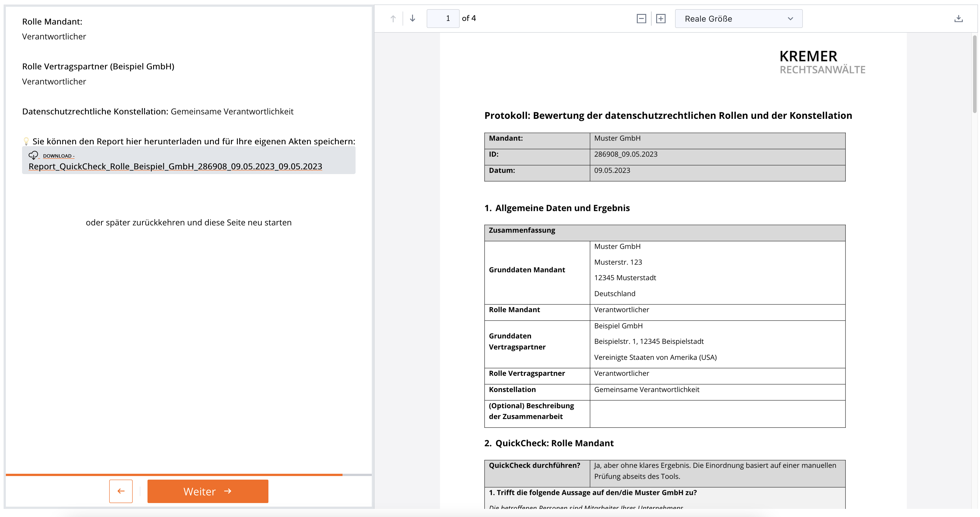This screenshot has height=517, width=980.
Task: Jump to next PDF page arrow
Action: (412, 19)
